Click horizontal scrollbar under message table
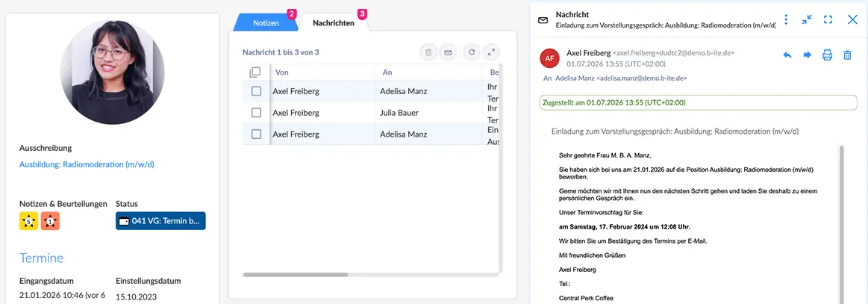The image size is (868, 304). click(295, 274)
